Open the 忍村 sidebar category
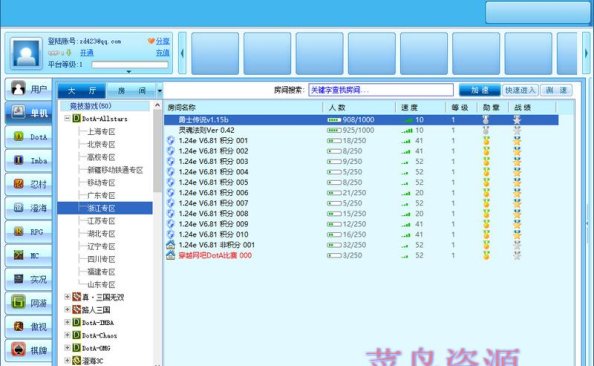This screenshot has height=366, width=594. 28,184
